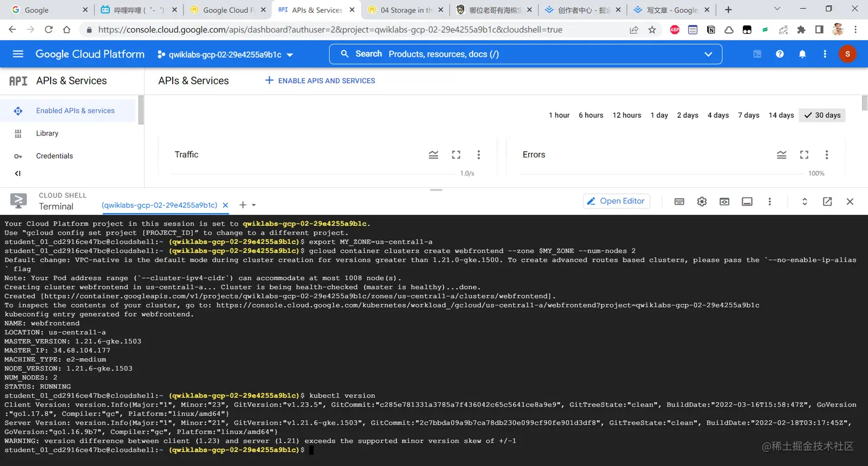Select the 14 days time range
The height and width of the screenshot is (466, 868).
click(781, 115)
